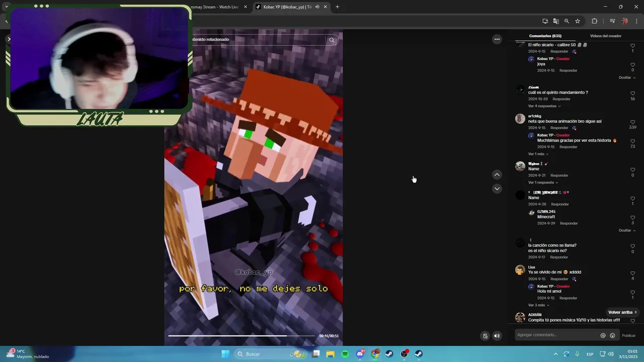The width and height of the screenshot is (644, 362).
Task: Like the 'neta que buena animación' comment
Action: (632, 122)
